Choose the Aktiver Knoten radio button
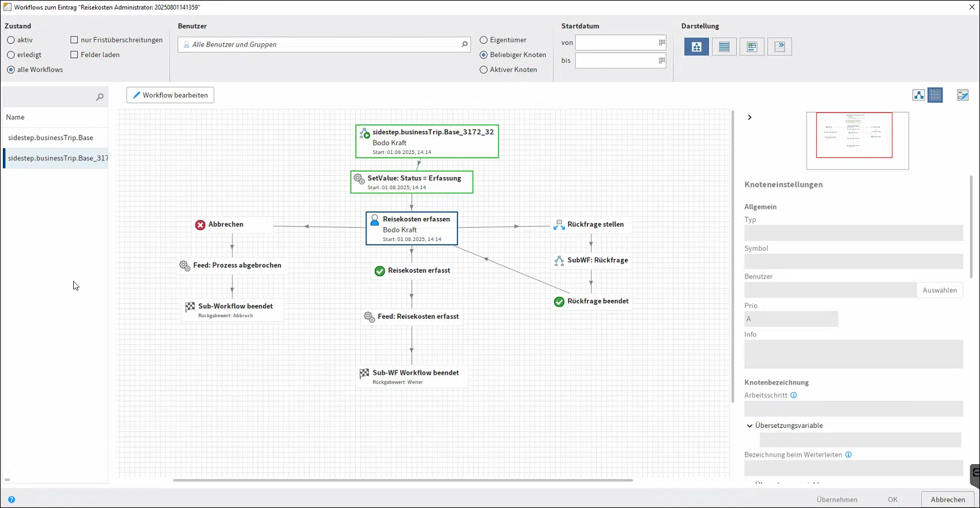This screenshot has height=508, width=980. (484, 70)
